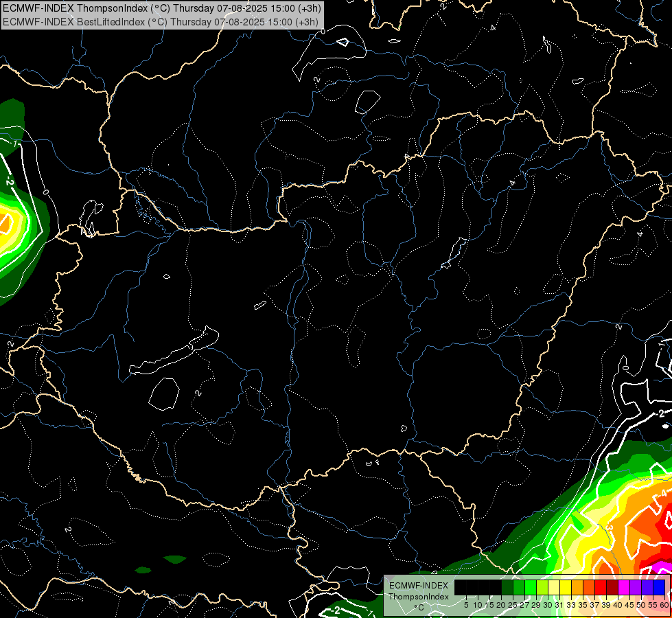Click legend tick value 45

pyautogui.click(x=629, y=605)
